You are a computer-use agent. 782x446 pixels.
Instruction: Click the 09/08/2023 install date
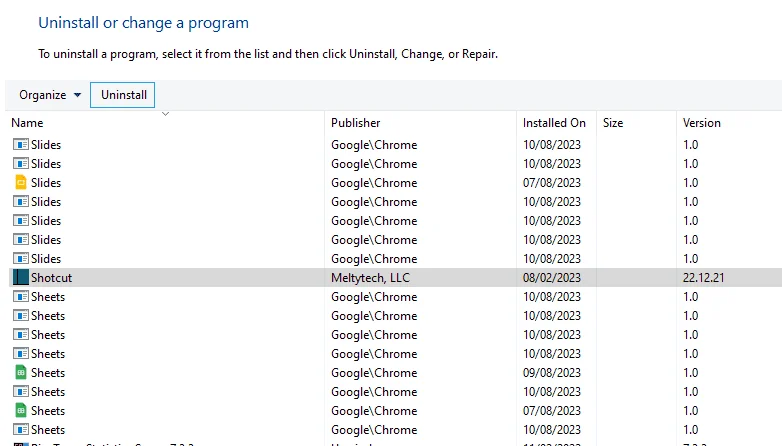tap(552, 373)
